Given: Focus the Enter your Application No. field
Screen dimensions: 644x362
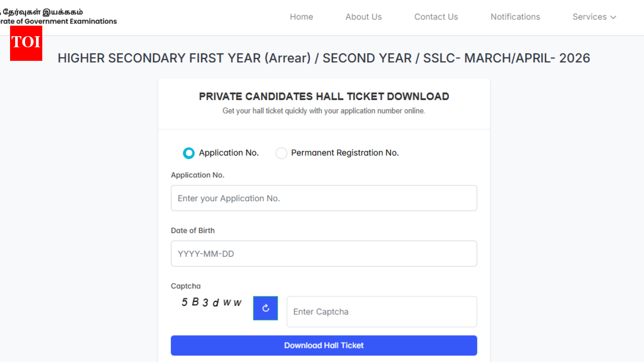Looking at the screenshot, I should click(x=324, y=198).
